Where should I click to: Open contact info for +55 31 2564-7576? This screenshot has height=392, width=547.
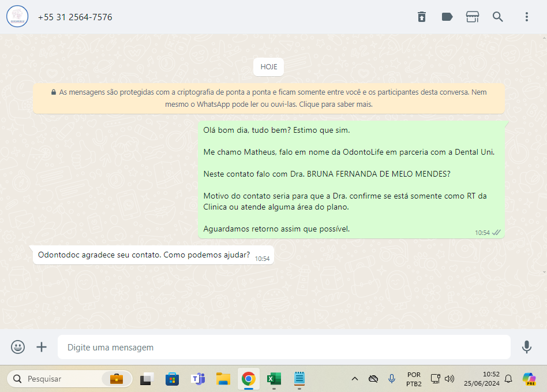coord(75,17)
